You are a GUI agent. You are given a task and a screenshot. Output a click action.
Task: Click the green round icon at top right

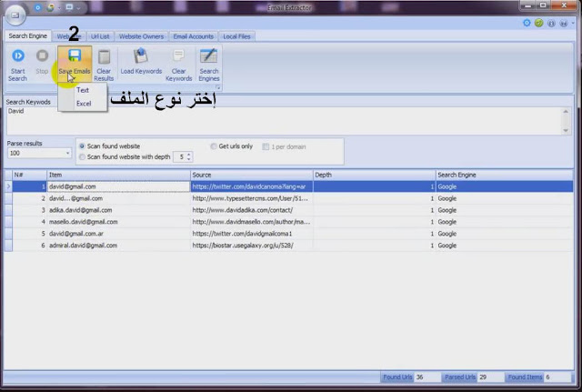pos(539,23)
